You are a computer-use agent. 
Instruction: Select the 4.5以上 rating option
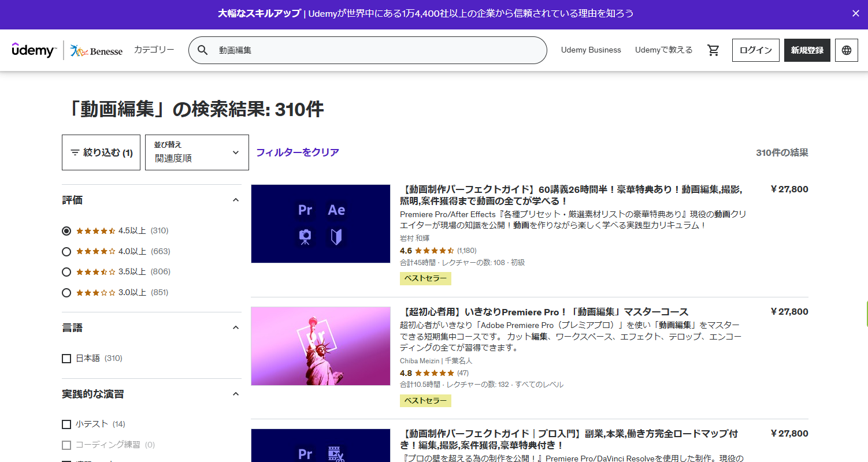(66, 231)
